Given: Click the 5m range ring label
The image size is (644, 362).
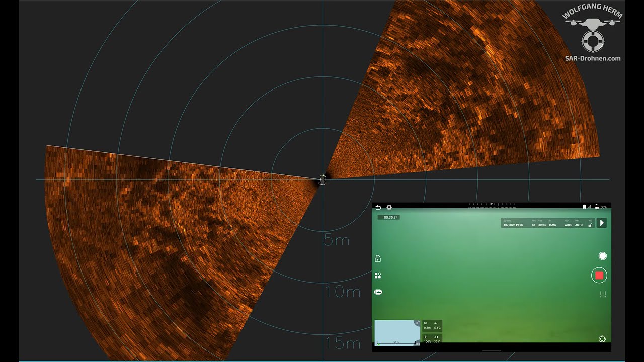Looking at the screenshot, I should (x=336, y=240).
